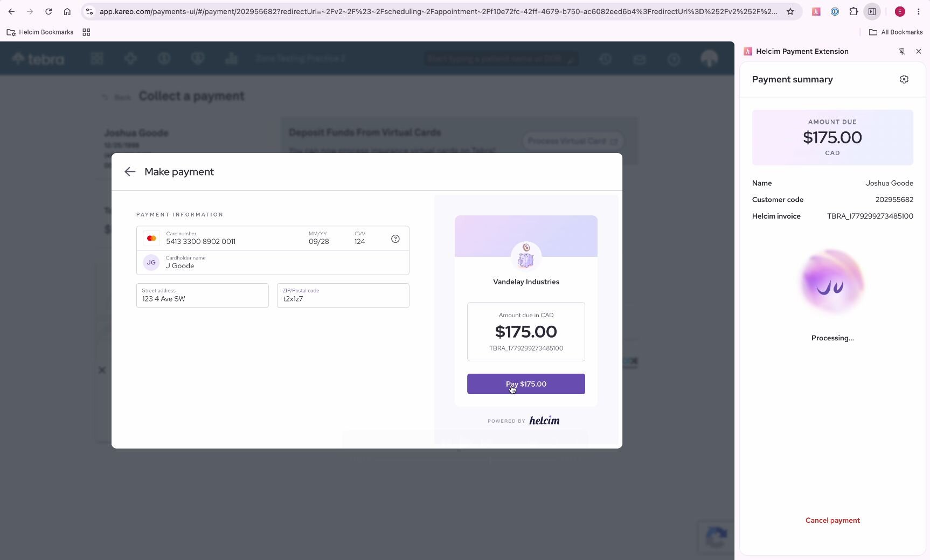The image size is (930, 560).
Task: Open the browser home page
Action: click(67, 11)
